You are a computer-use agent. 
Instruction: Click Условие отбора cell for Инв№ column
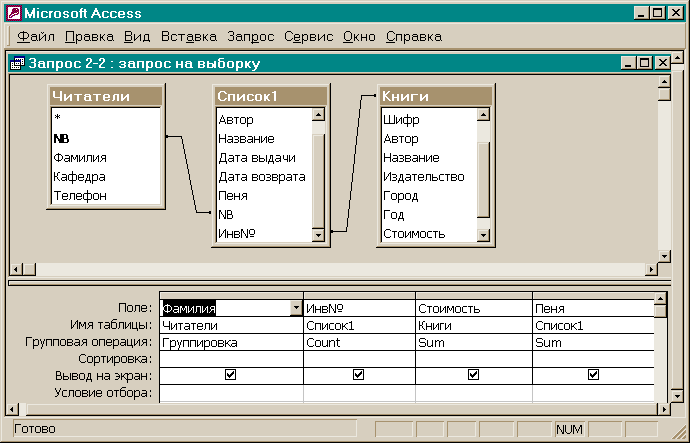(x=360, y=393)
